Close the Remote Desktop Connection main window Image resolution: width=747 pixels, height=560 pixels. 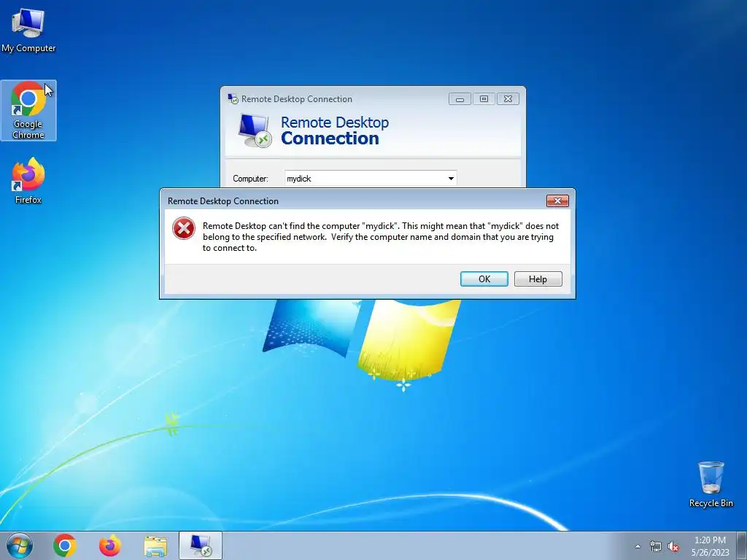[508, 99]
